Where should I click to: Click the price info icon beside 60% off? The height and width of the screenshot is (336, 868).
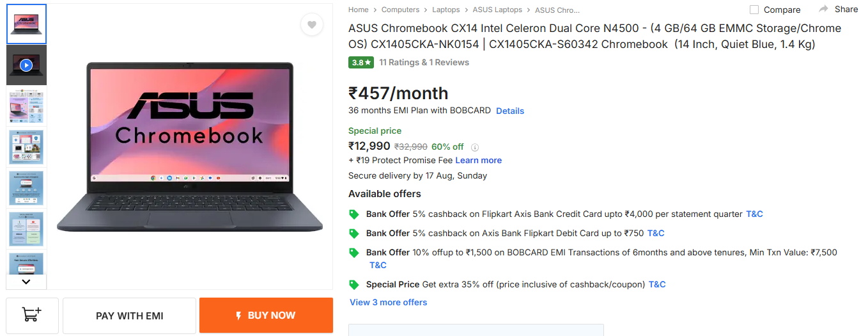pos(475,147)
